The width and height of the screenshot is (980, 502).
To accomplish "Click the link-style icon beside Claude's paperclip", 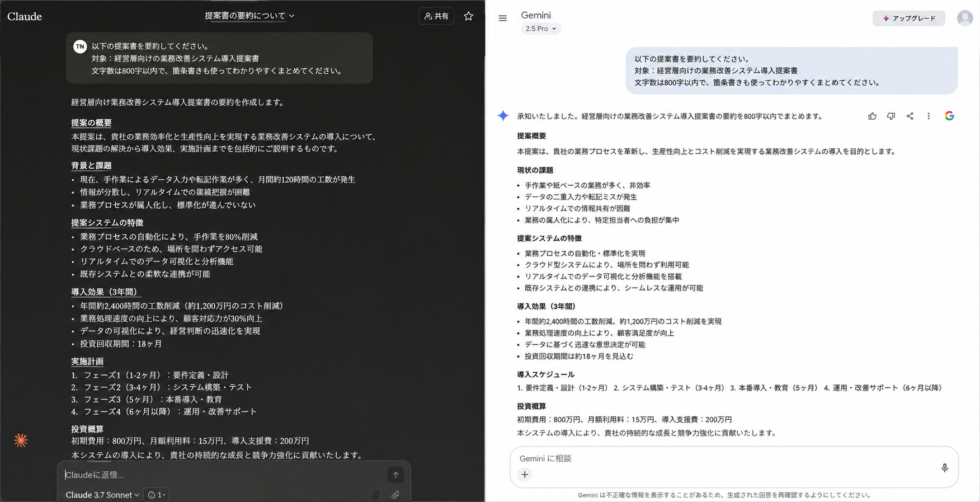I will pos(395,495).
